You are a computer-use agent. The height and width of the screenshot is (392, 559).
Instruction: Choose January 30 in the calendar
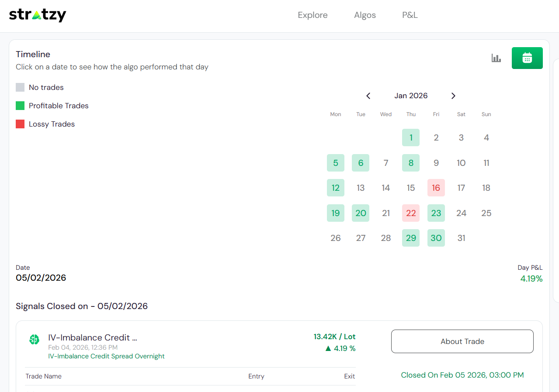436,238
